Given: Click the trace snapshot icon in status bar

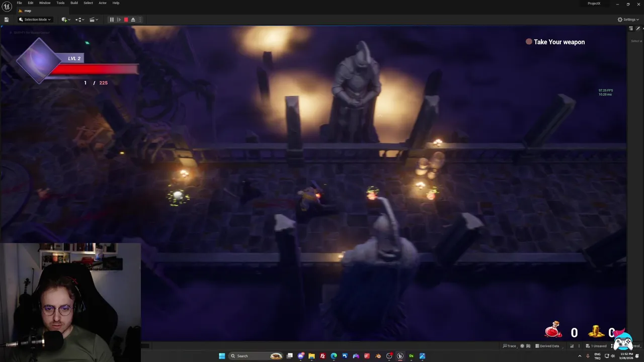Looking at the screenshot, I should (x=528, y=346).
